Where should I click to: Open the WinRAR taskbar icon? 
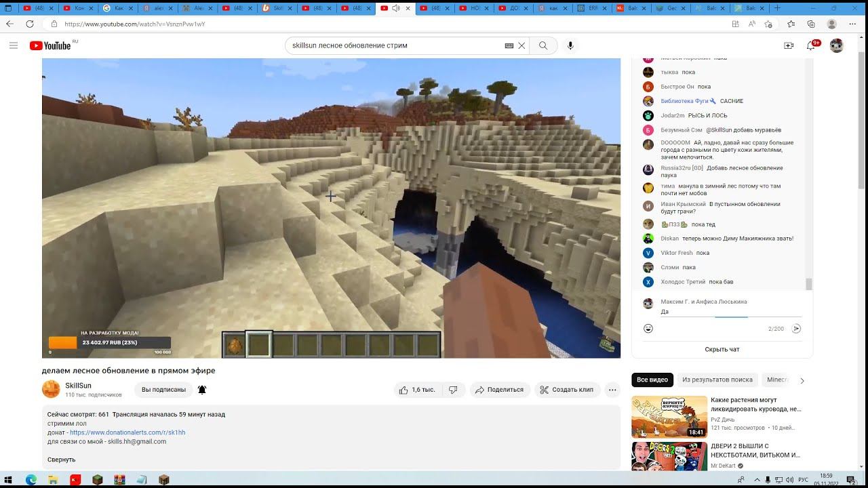pos(119,480)
